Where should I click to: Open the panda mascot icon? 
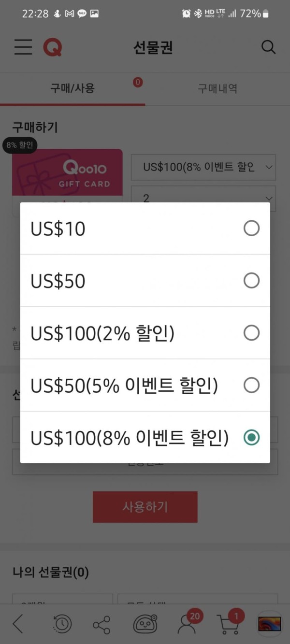point(145,624)
